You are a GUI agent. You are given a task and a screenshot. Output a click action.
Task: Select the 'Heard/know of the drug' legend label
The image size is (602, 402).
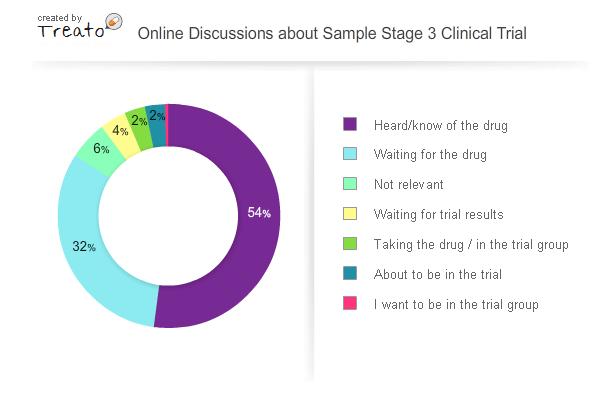440,126
